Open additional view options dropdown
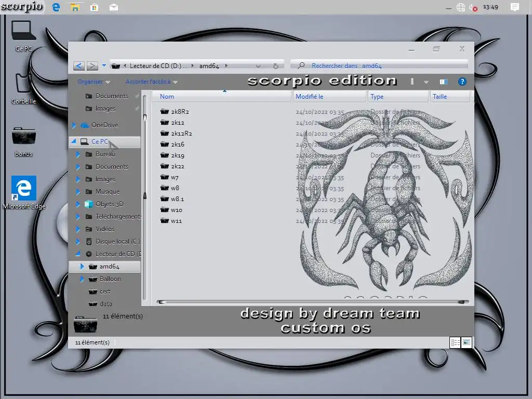The width and height of the screenshot is (532, 399). tap(426, 82)
